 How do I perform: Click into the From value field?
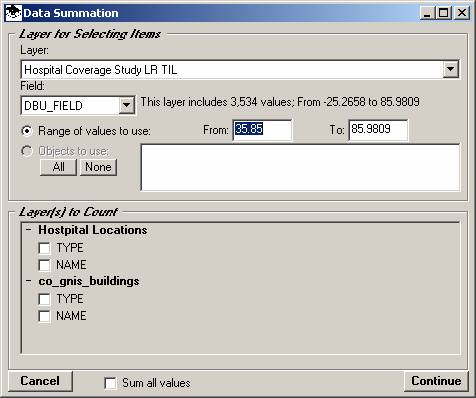pyautogui.click(x=262, y=130)
